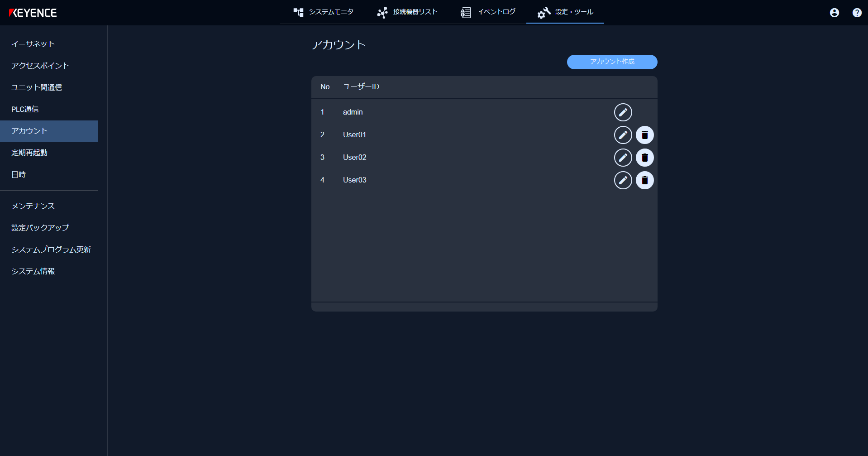Delete User01 with the trash icon

(645, 134)
